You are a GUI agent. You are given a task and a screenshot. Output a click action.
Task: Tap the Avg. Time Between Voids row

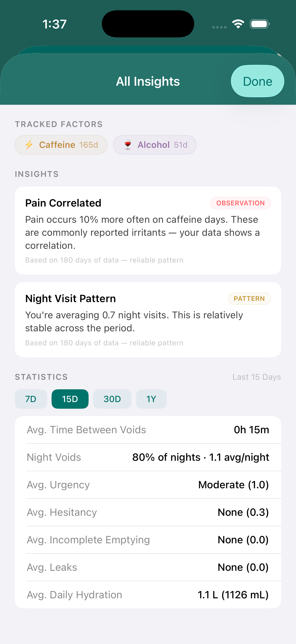point(148,430)
